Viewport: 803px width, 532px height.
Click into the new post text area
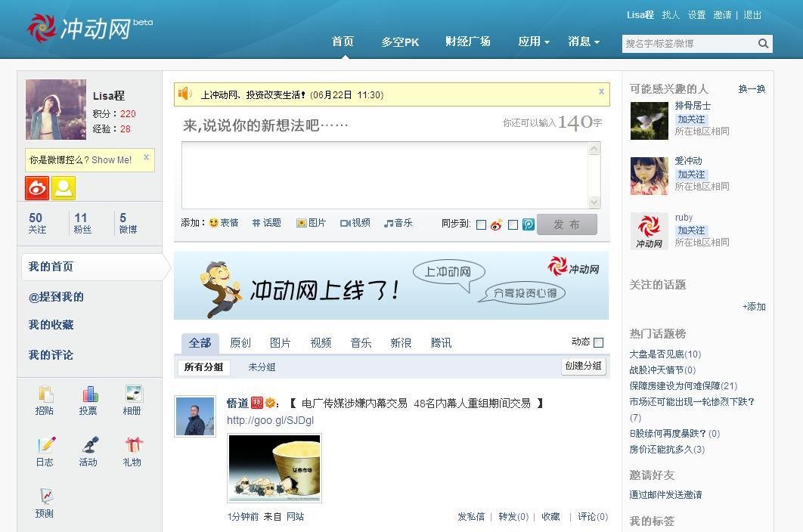pyautogui.click(x=386, y=175)
